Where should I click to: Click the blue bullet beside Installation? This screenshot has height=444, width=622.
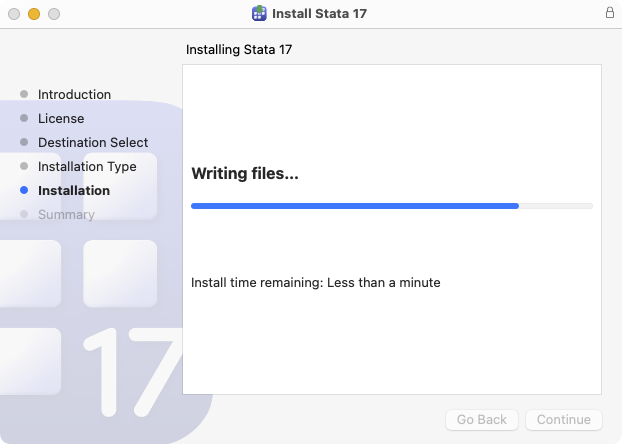(24, 190)
